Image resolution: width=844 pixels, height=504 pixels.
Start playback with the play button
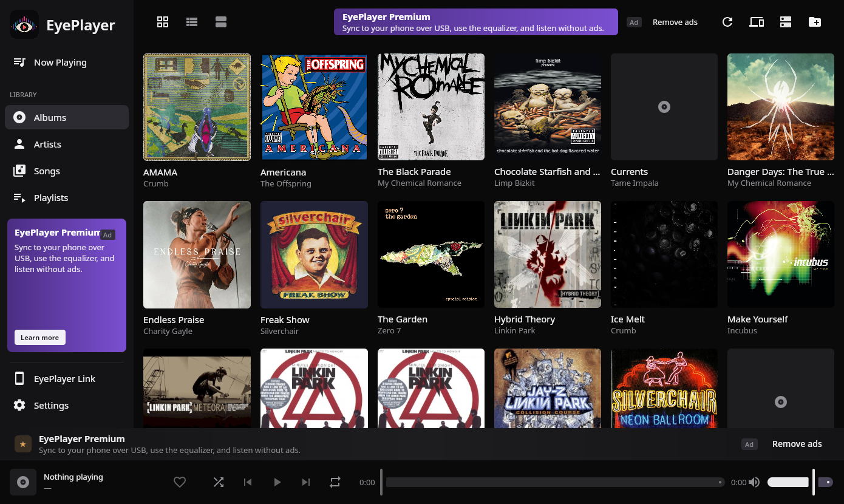click(x=277, y=482)
